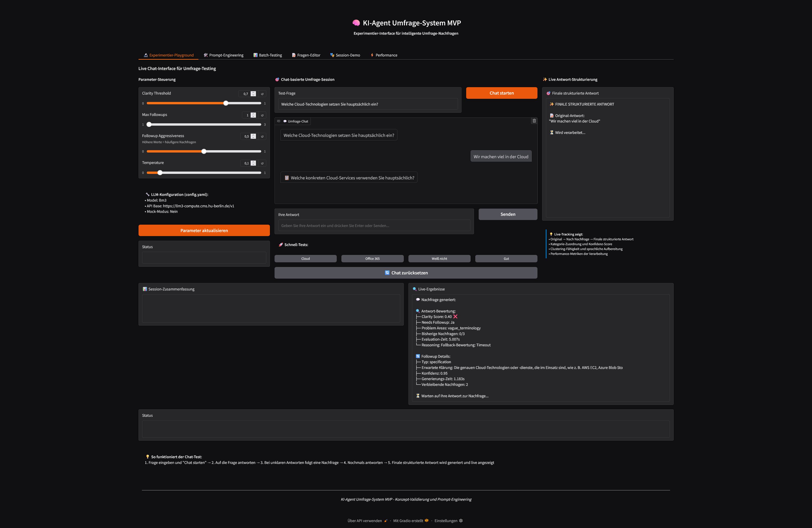Select the Test-Frage text box
This screenshot has width=812, height=528.
click(x=368, y=104)
